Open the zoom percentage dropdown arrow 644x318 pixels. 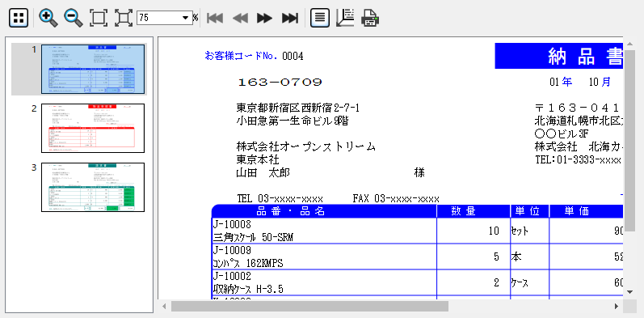(186, 18)
